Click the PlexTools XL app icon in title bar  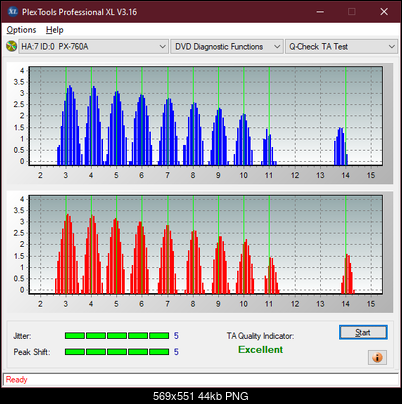pyautogui.click(x=13, y=12)
